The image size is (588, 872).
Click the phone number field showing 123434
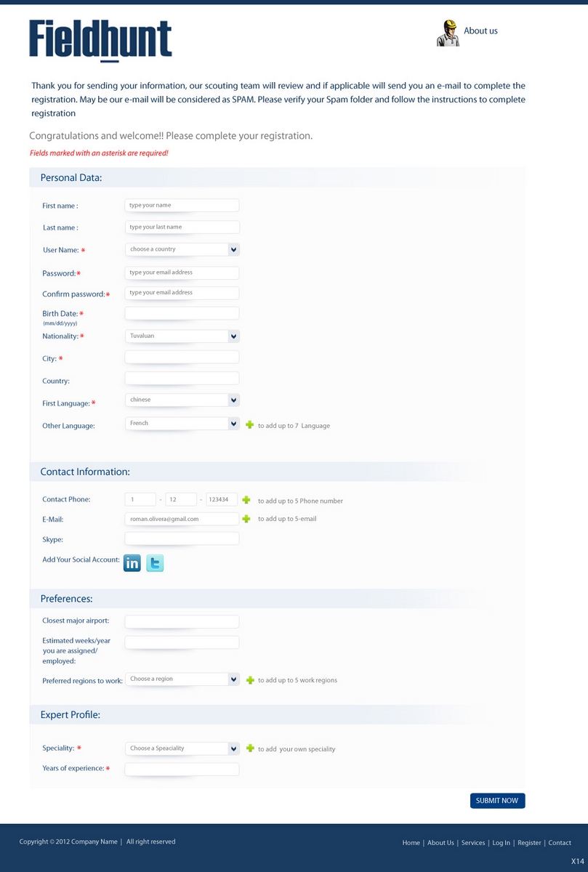222,500
